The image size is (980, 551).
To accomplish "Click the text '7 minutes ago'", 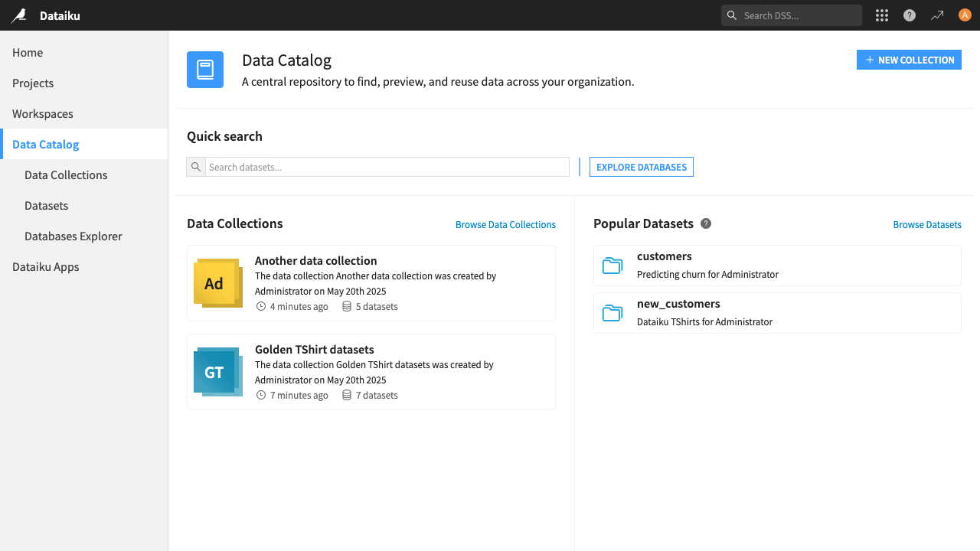I will pyautogui.click(x=299, y=395).
